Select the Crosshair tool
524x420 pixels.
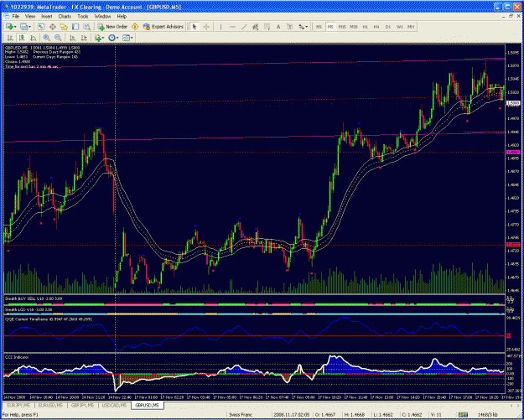click(206, 27)
